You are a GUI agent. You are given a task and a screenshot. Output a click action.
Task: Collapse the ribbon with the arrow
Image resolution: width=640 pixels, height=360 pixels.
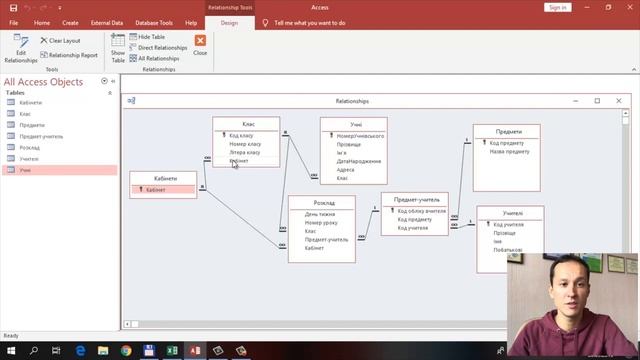(634, 69)
